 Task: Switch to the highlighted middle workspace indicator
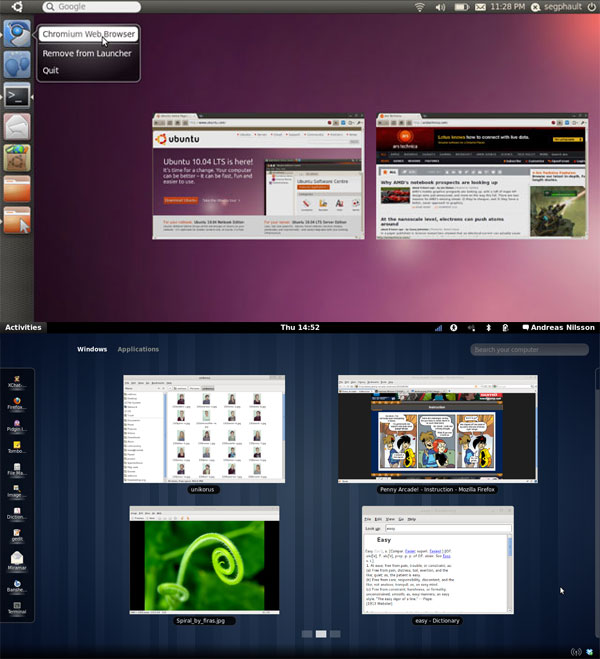pos(321,634)
